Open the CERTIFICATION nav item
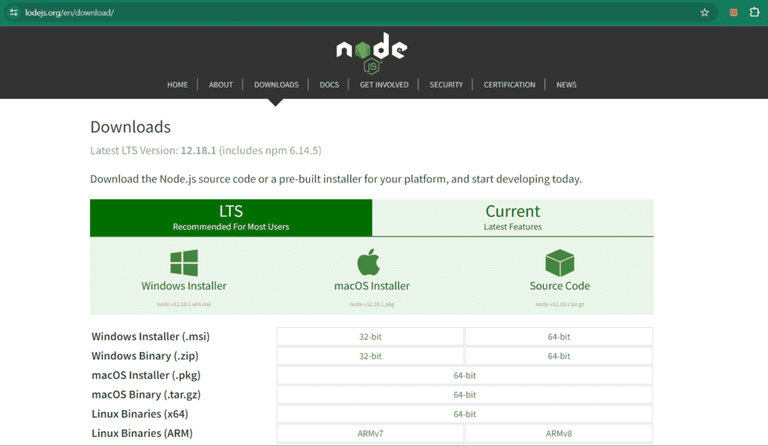This screenshot has width=768, height=446. (x=509, y=85)
